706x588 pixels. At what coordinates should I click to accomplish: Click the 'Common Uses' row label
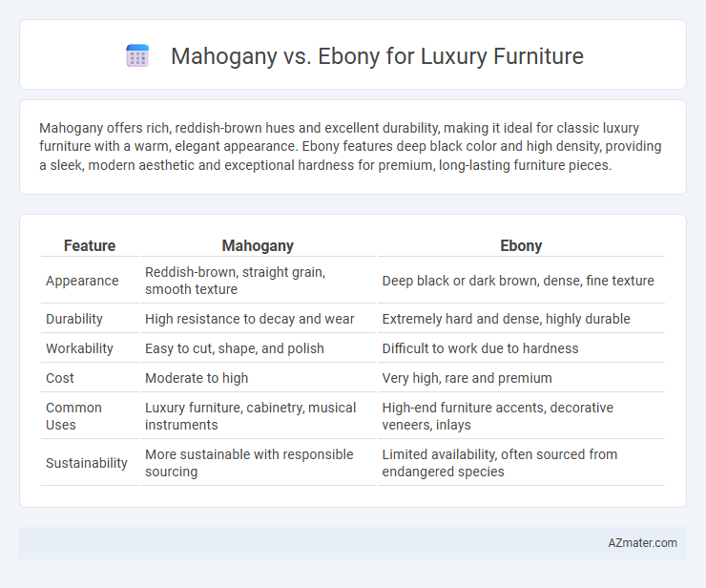[x=73, y=416]
